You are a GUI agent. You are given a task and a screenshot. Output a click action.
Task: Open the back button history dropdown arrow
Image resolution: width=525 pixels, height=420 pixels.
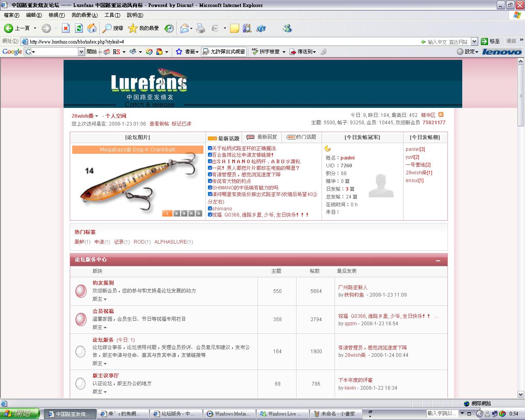[35, 28]
